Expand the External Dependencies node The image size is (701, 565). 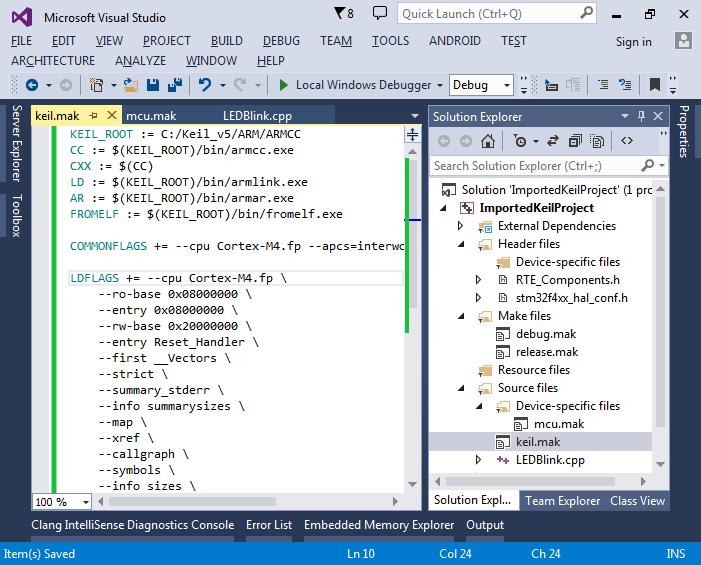pos(461,226)
